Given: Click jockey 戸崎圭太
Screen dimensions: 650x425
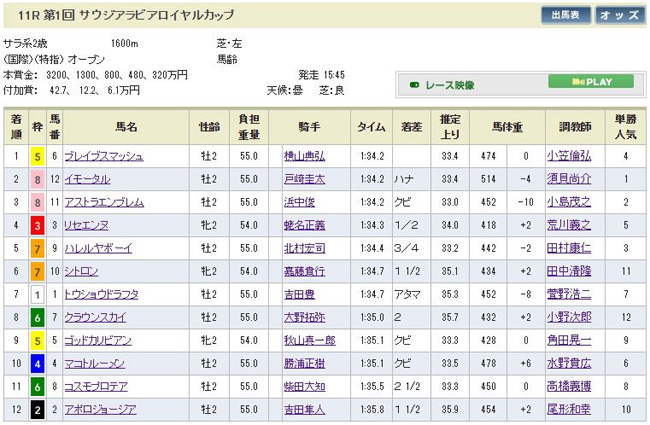Looking at the screenshot, I should [x=305, y=178].
